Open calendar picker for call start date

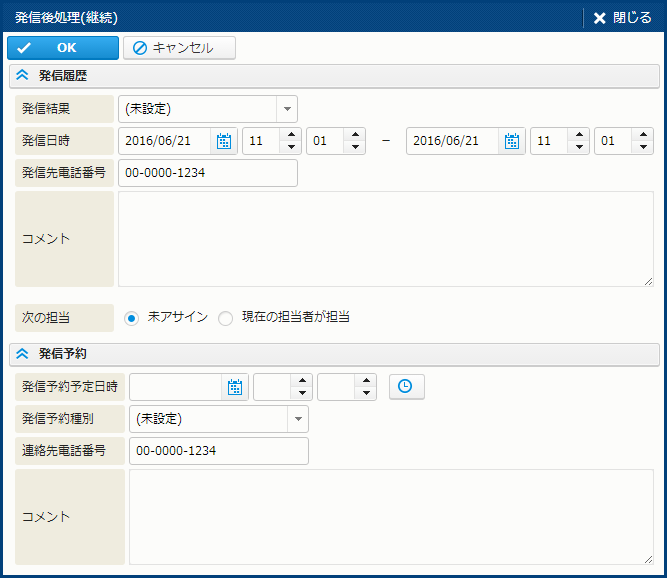point(224,142)
